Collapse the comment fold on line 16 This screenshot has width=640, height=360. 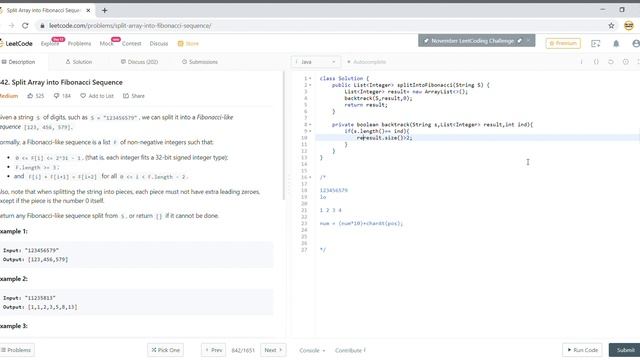point(310,177)
